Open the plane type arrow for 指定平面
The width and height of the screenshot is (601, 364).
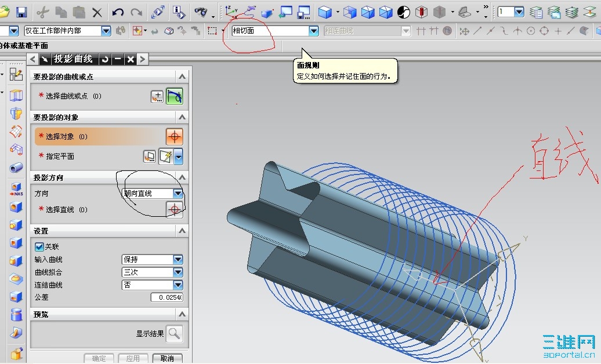(x=179, y=156)
